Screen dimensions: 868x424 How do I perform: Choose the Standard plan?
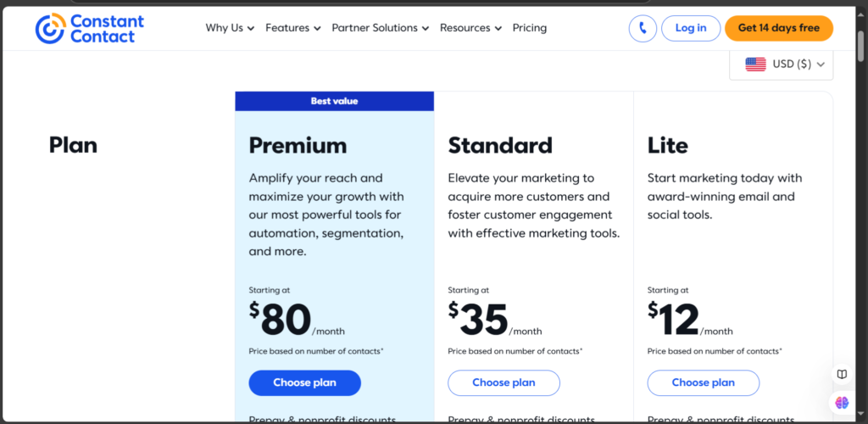click(504, 383)
